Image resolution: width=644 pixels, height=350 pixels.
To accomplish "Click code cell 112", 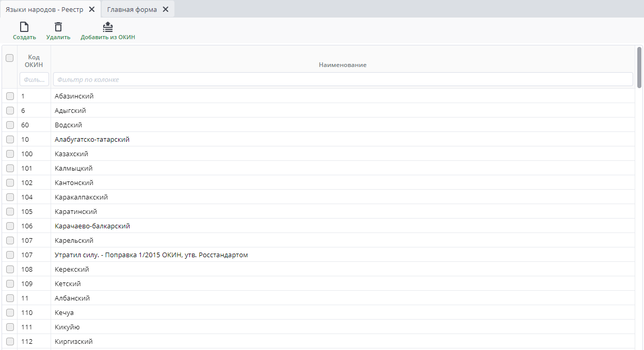I will click(x=34, y=341).
